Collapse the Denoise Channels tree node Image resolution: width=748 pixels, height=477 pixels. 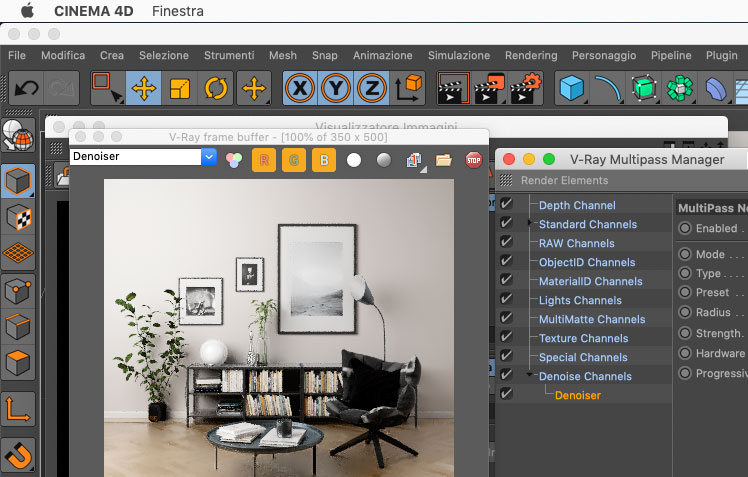point(530,375)
